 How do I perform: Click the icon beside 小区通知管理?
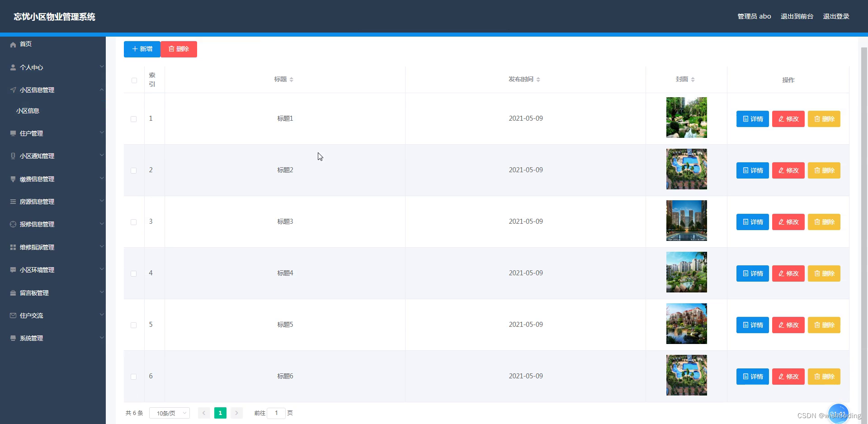[x=13, y=156]
